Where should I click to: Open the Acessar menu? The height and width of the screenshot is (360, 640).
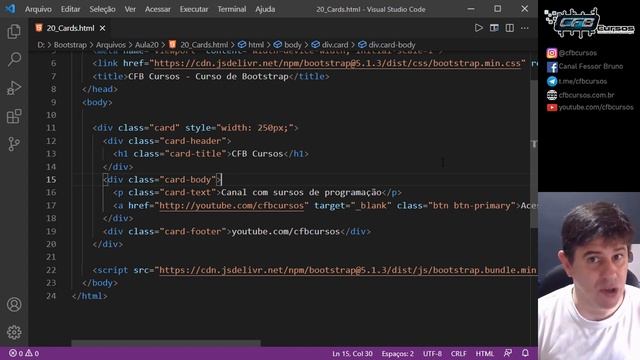tap(158, 9)
